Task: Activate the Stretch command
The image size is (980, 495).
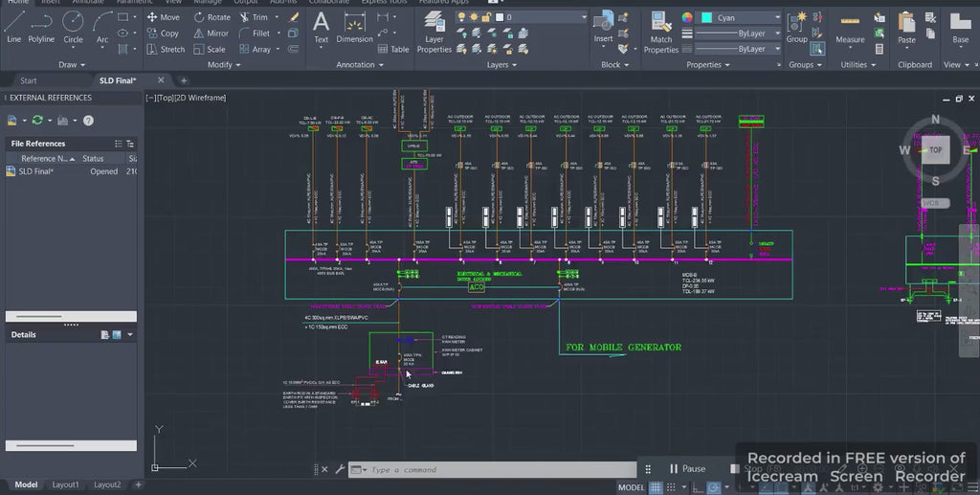Action: tap(166, 49)
